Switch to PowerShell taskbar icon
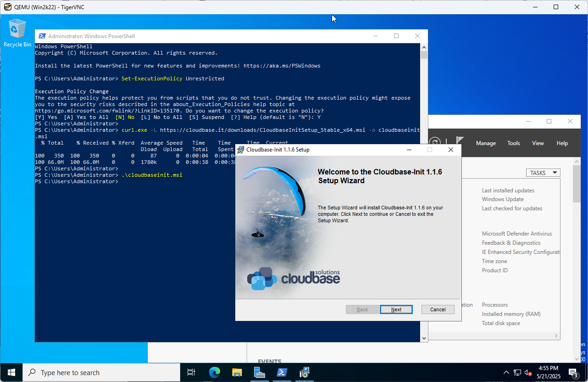The height and width of the screenshot is (382, 588). [282, 372]
